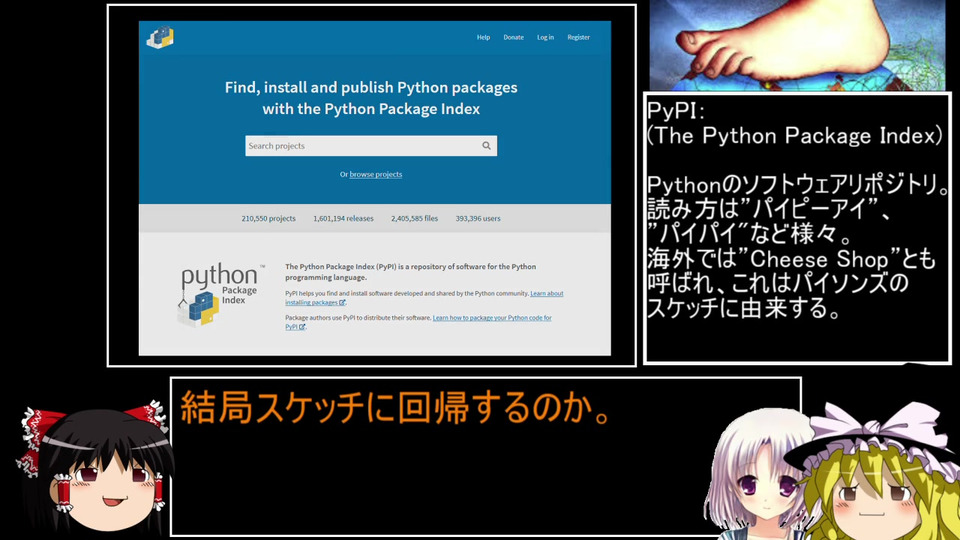Viewport: 960px width, 540px height.
Task: Click the Python Package Index cube logo
Action: (x=219, y=295)
